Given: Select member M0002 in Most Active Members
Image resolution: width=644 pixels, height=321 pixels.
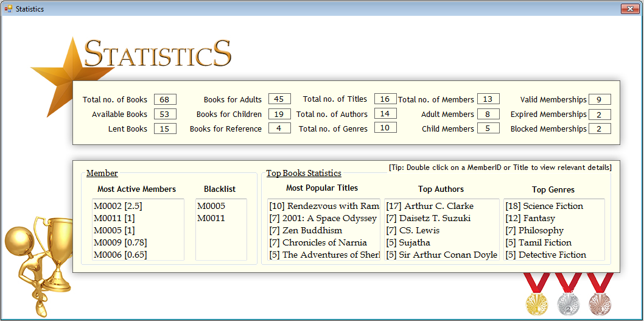Looking at the screenshot, I should [118, 206].
